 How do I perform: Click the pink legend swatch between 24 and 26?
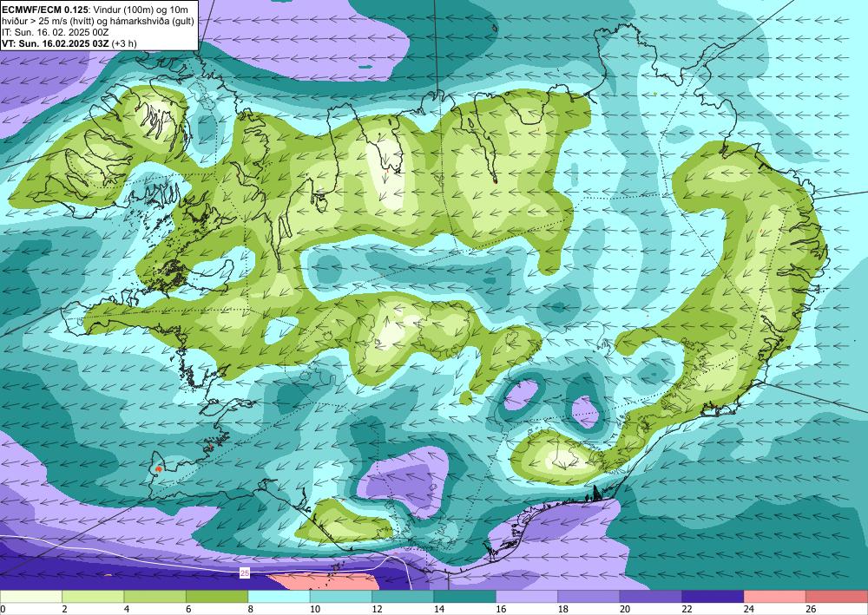(775, 597)
